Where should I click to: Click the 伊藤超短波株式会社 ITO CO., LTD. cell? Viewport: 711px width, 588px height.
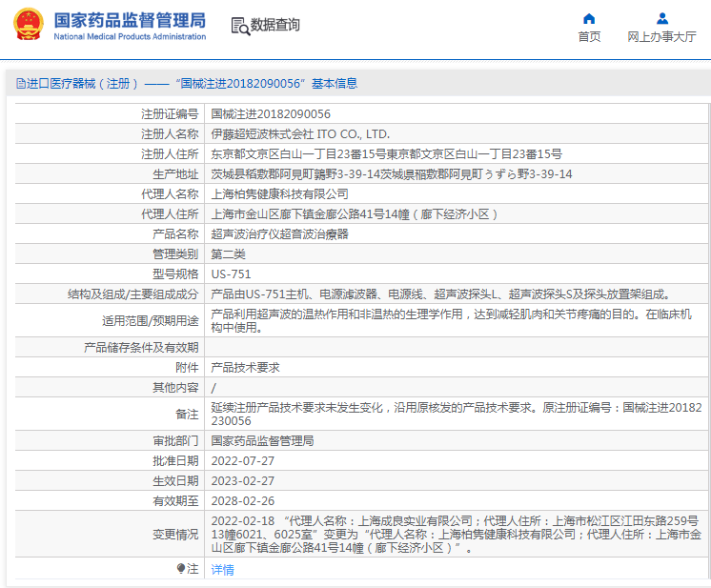click(299, 134)
